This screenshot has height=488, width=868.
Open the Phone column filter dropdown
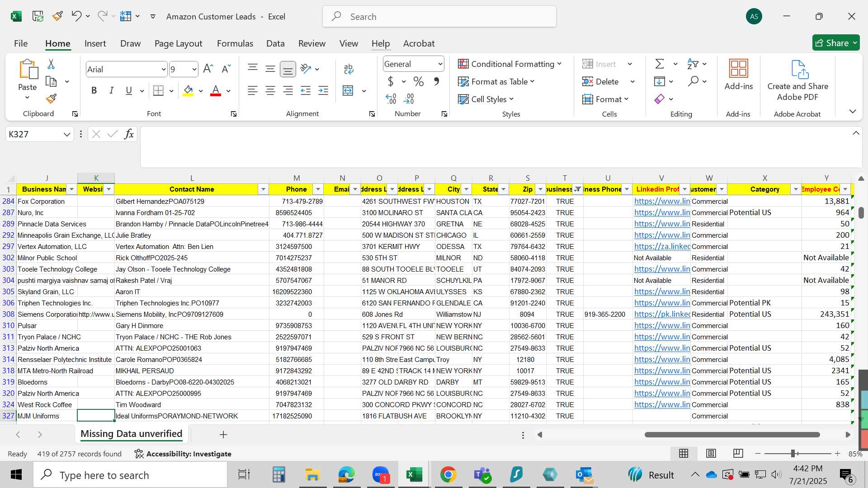[x=318, y=189]
